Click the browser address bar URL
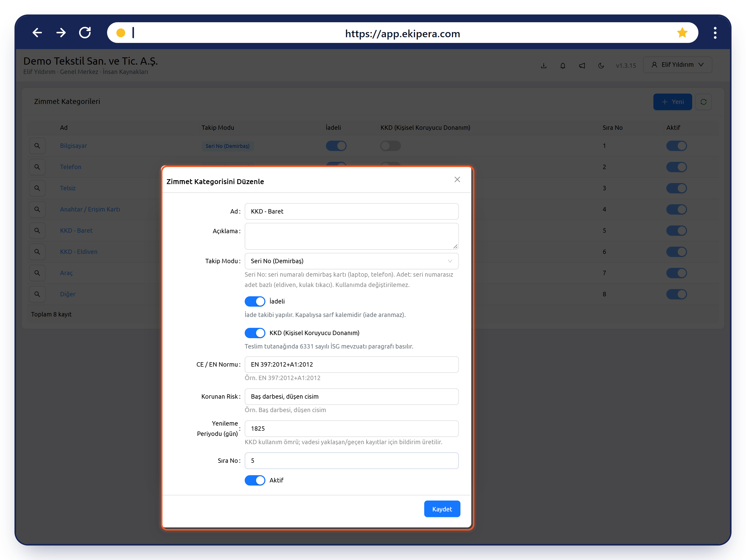Viewport: 746px width, 560px height. (402, 34)
